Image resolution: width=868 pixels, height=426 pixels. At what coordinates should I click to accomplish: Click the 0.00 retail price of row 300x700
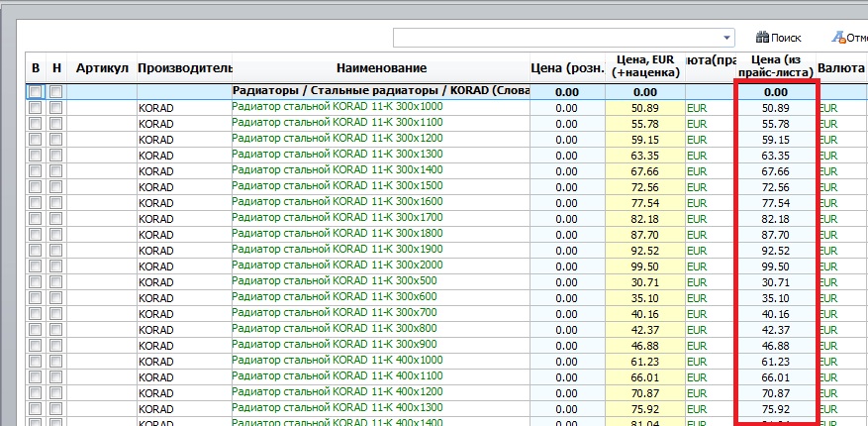[567, 314]
